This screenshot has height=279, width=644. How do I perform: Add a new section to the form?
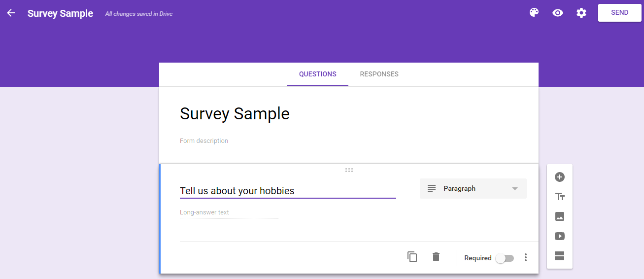(x=560, y=256)
